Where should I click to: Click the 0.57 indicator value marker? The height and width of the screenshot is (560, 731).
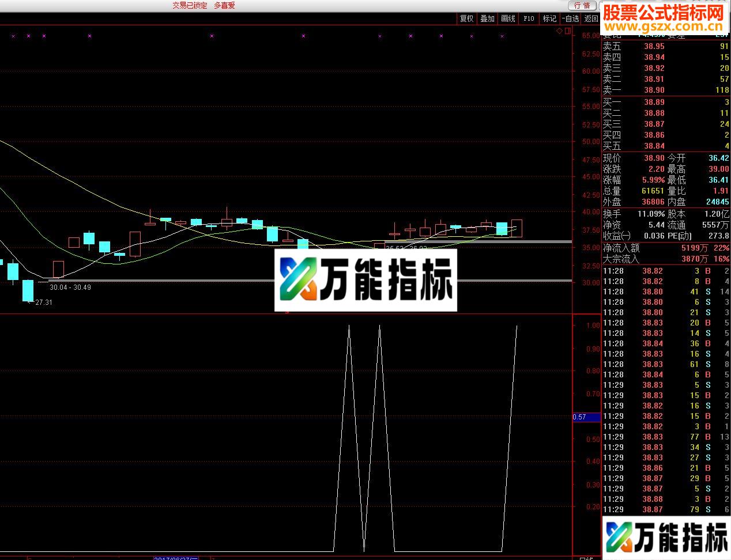[585, 417]
